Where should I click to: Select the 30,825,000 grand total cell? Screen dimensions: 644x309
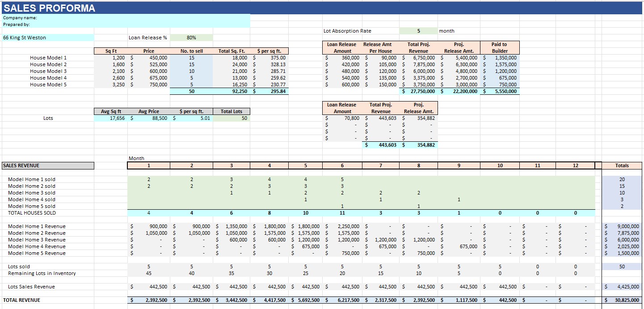point(622,300)
